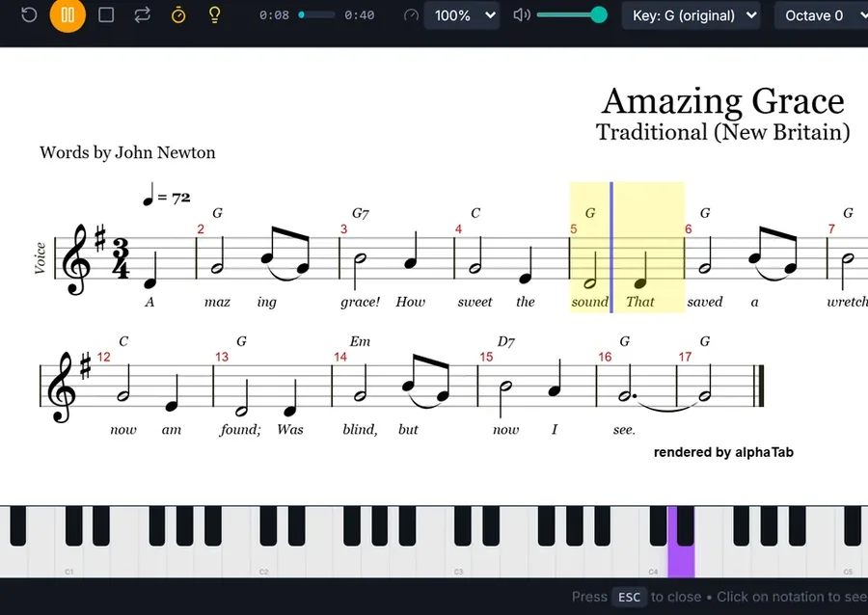This screenshot has width=868, height=615.
Task: Click the G7 chord symbol
Action: 361,213
